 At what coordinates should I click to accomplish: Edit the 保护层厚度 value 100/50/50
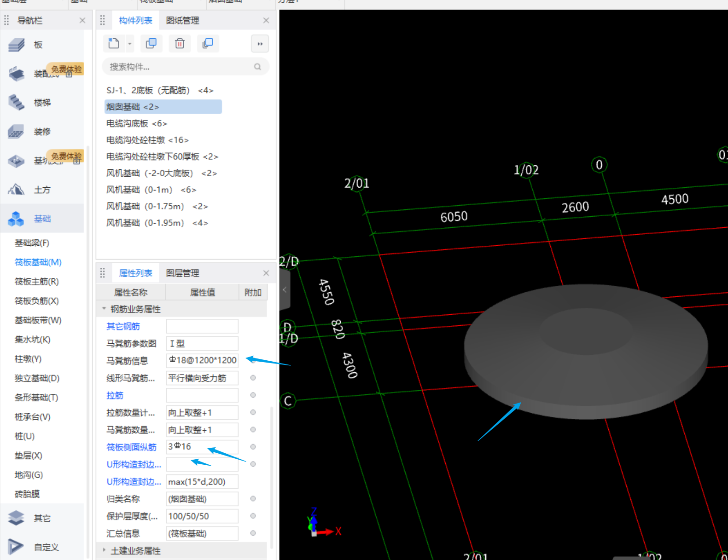pos(202,516)
